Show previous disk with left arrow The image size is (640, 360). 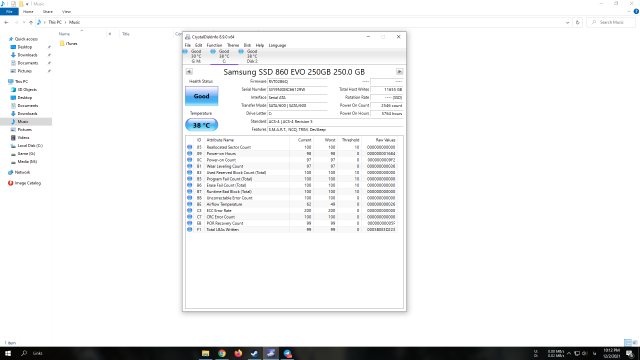tap(189, 71)
